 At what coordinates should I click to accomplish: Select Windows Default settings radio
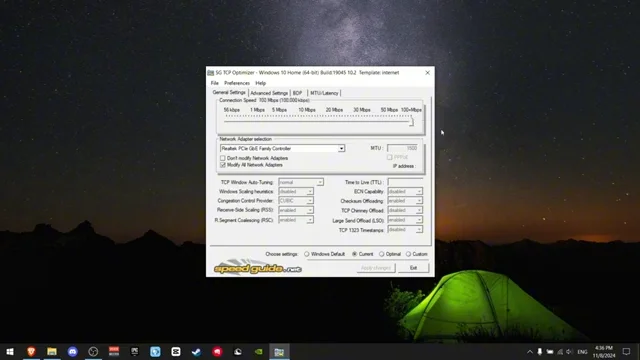pos(307,254)
